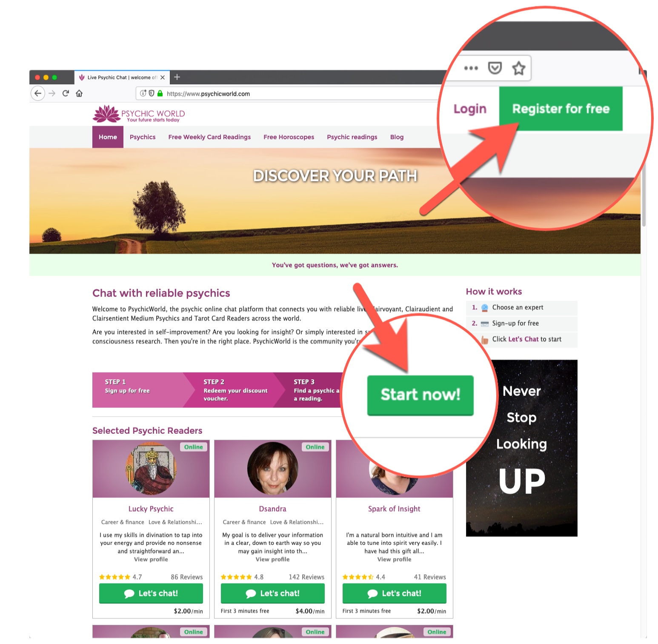Open the Free Horoscopes menu item
Screen dimensions: 658x644
(289, 137)
